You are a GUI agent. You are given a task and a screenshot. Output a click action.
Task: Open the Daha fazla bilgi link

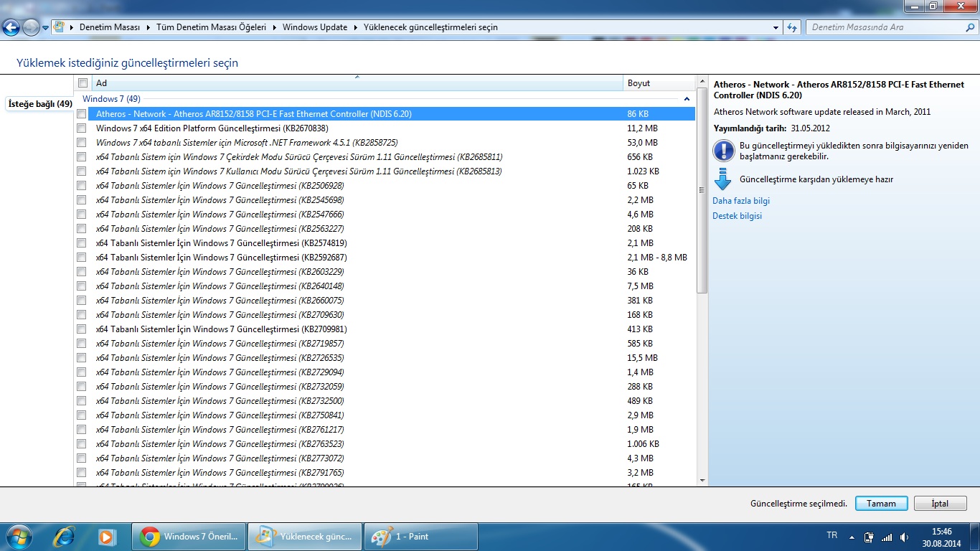741,201
